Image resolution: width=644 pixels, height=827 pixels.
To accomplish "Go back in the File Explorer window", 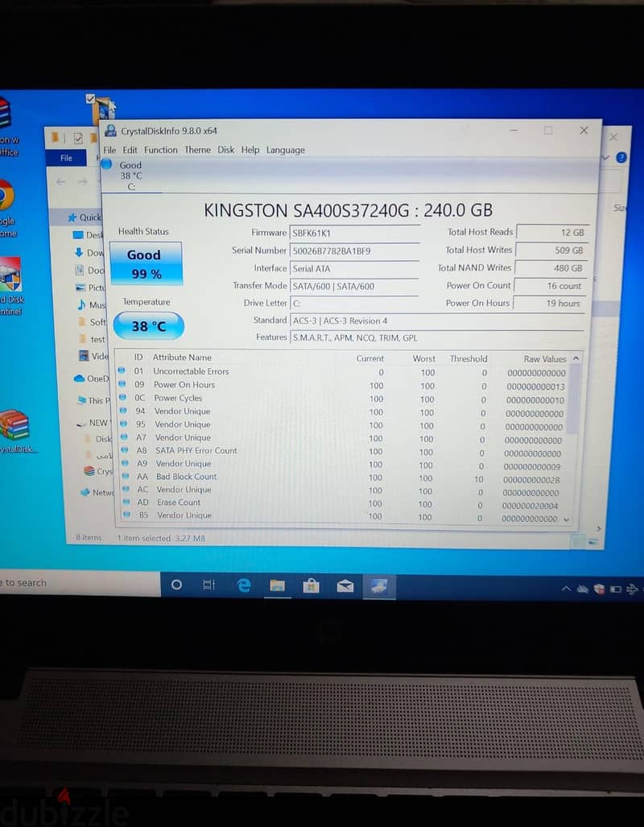I will point(60,182).
